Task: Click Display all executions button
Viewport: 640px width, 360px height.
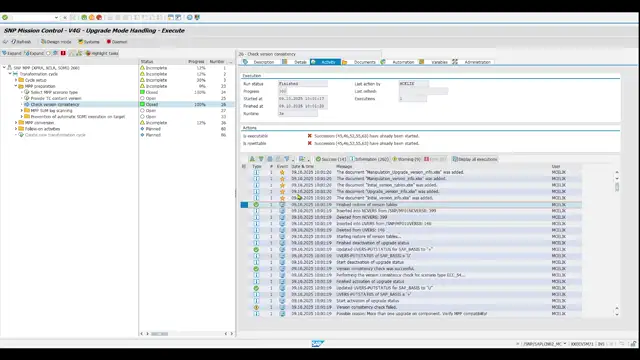Action: tap(474, 159)
